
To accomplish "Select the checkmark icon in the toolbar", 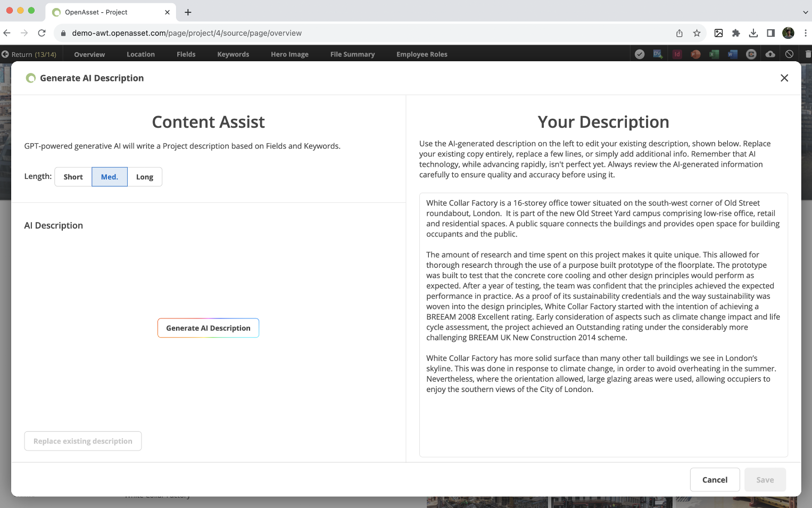I will point(640,54).
